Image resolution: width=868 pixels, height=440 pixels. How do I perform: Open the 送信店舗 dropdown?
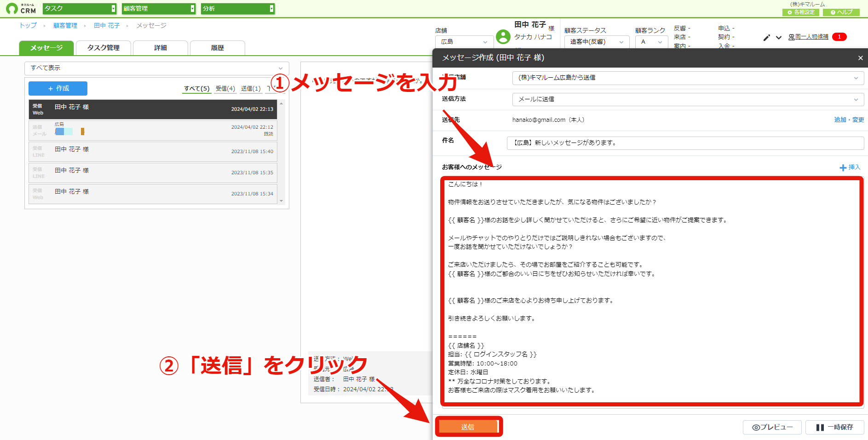coord(688,78)
